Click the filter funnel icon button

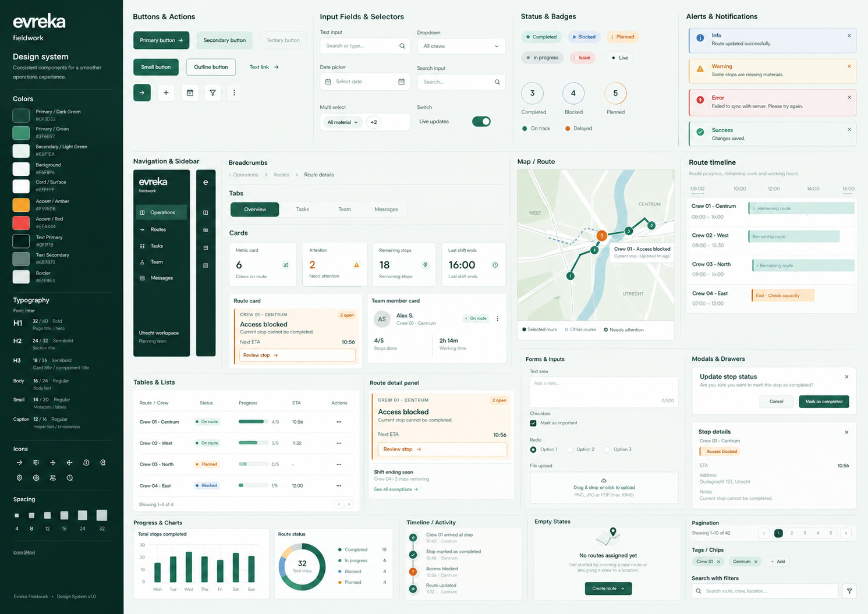click(x=212, y=93)
